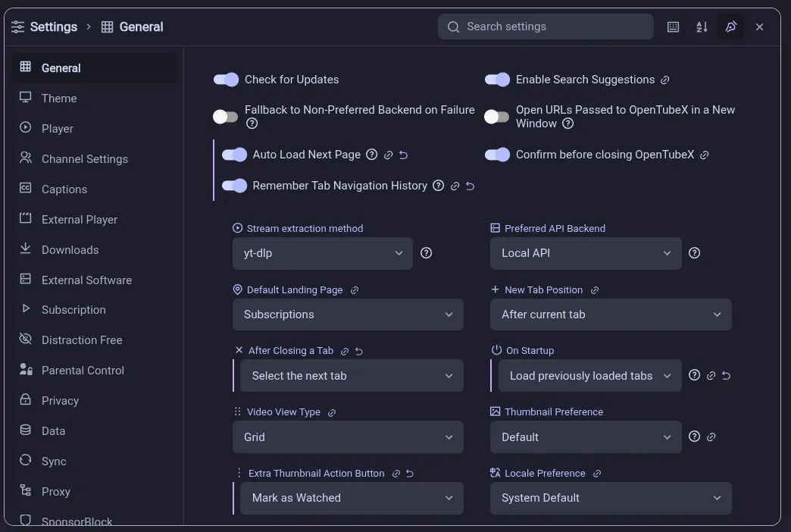The width and height of the screenshot is (791, 532).
Task: Open Downloads settings section
Action: (95, 249)
